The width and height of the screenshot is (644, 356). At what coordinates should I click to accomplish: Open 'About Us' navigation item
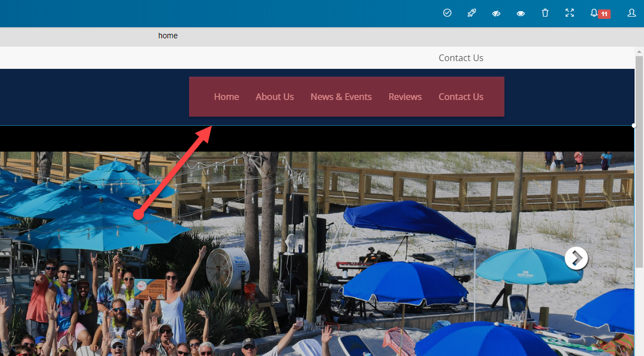click(274, 97)
